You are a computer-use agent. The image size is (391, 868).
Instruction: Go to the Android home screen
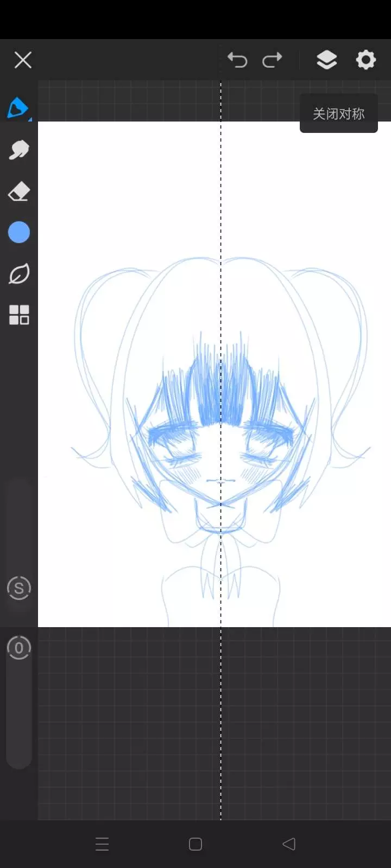click(195, 844)
